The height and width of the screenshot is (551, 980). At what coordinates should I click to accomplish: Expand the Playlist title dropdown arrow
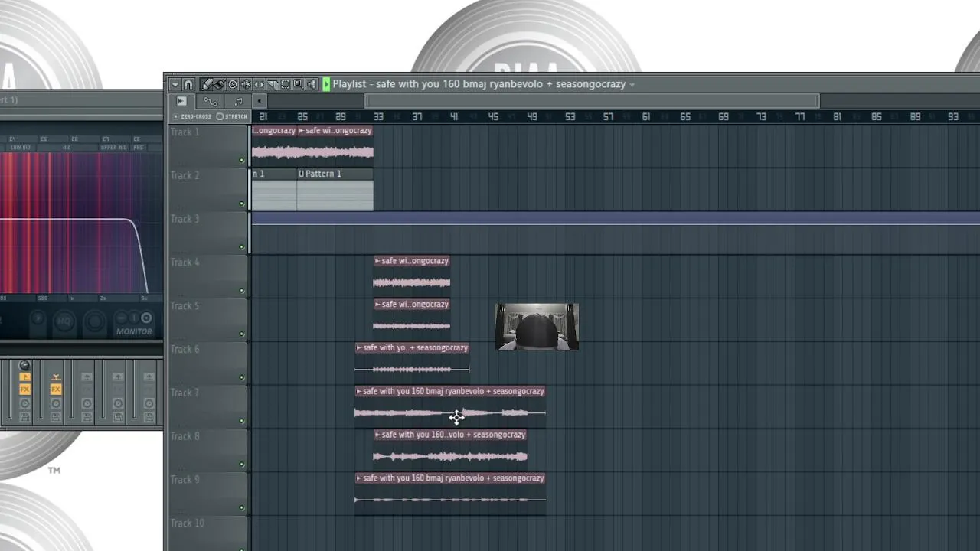[632, 85]
